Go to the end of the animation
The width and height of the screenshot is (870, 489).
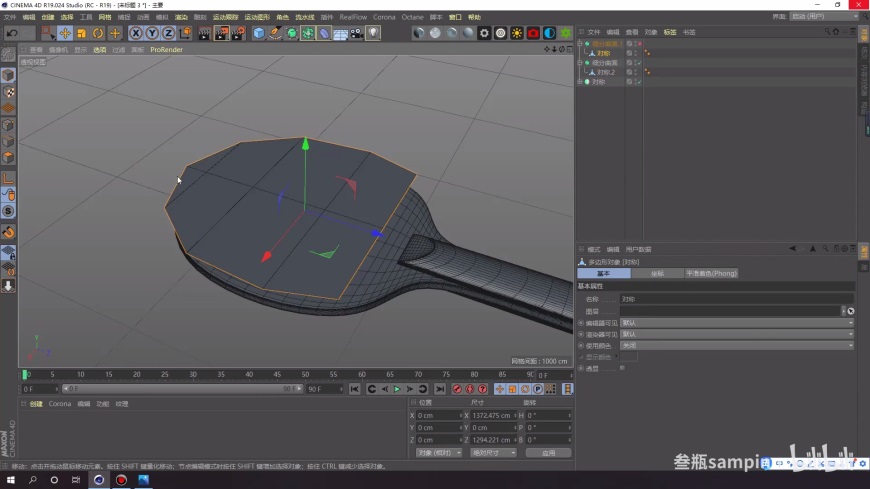click(440, 389)
